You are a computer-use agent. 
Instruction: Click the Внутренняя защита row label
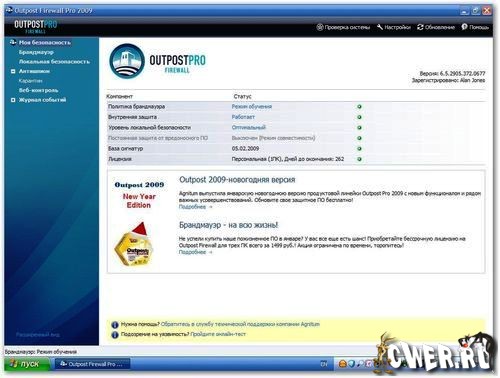(x=132, y=117)
